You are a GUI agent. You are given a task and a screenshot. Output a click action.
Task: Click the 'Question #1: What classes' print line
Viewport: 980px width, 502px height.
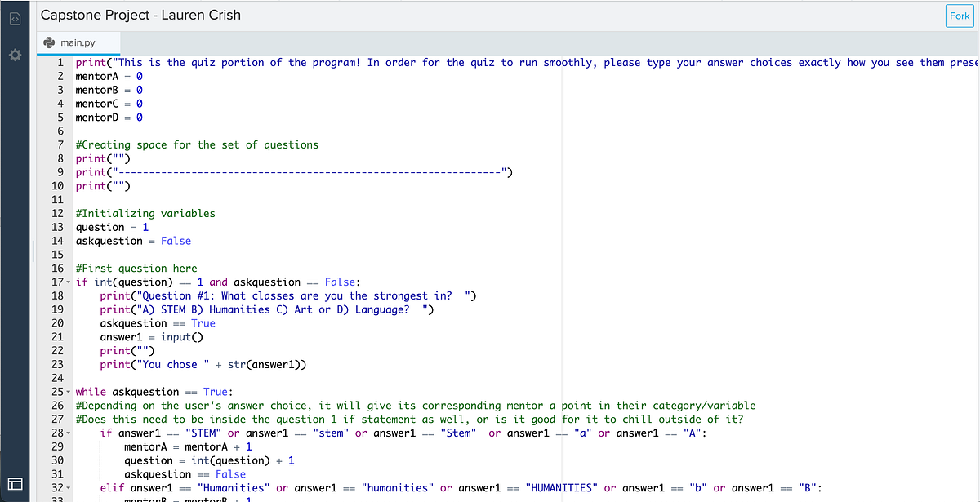coord(288,296)
